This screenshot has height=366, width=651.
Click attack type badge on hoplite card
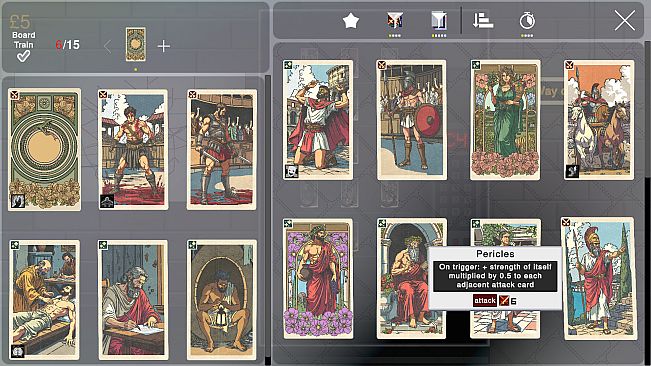tap(382, 65)
